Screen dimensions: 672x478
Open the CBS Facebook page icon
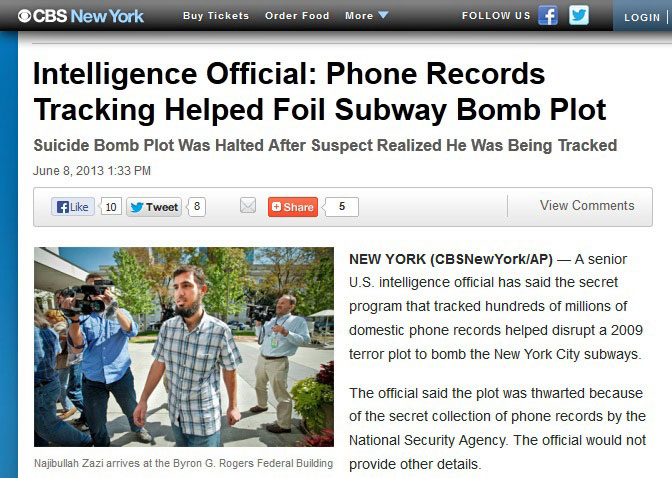click(x=548, y=16)
